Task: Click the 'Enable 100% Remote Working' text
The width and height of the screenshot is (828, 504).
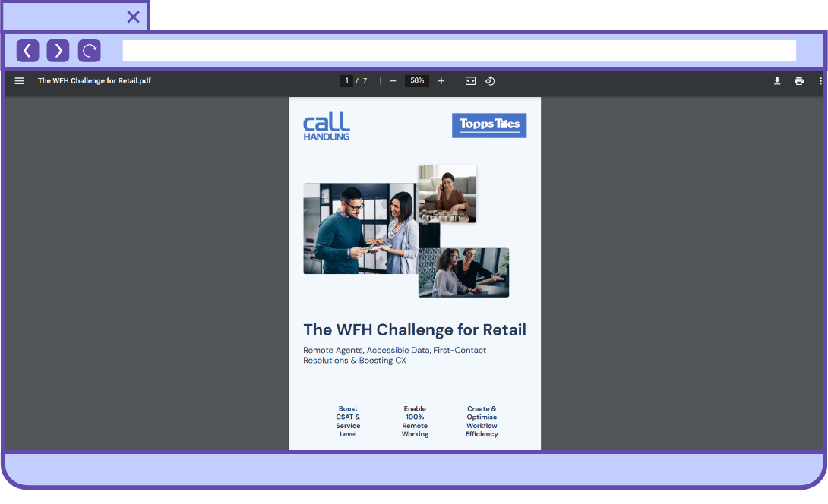Action: (x=415, y=421)
